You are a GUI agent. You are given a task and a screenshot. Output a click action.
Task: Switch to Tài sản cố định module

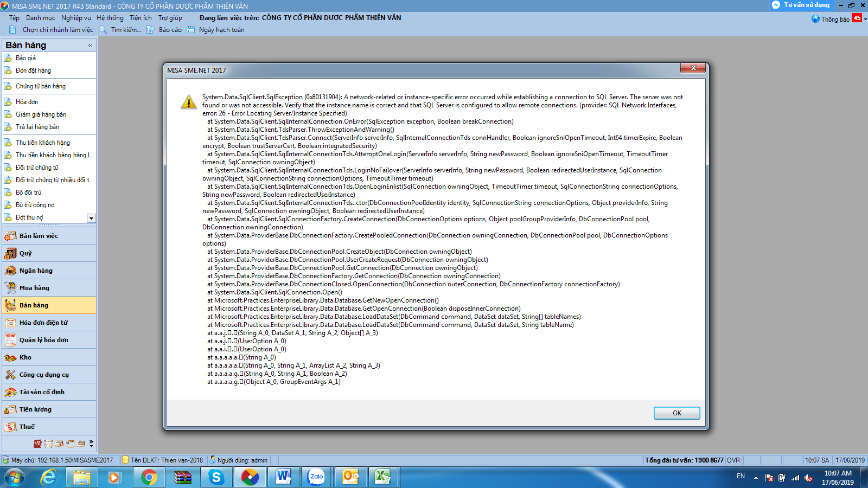pyautogui.click(x=49, y=392)
